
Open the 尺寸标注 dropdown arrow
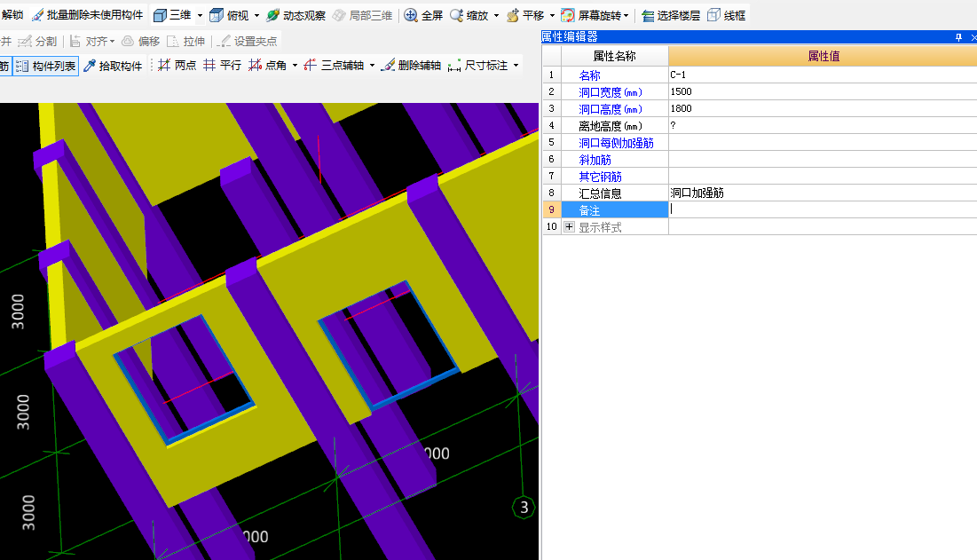click(516, 66)
